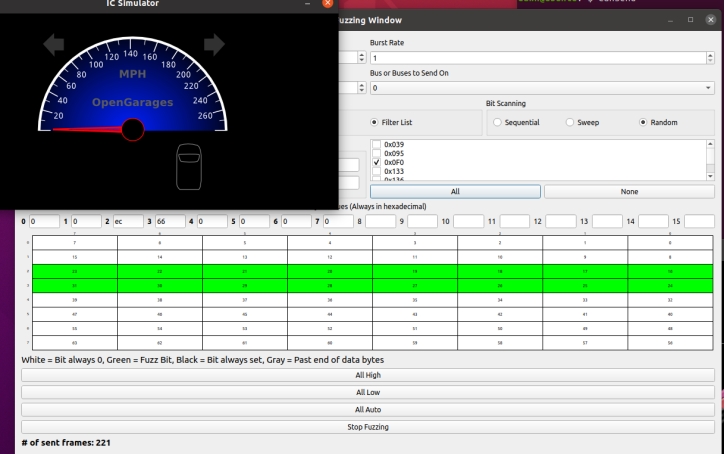Click the byte 5 value field

tap(254, 221)
